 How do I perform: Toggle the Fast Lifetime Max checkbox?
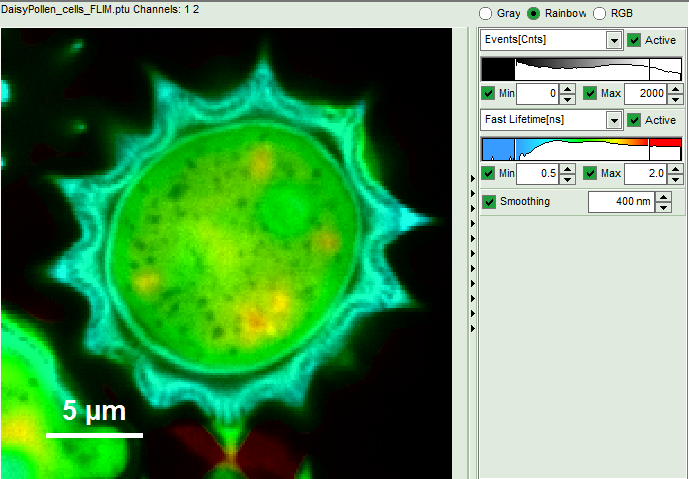[x=591, y=174]
